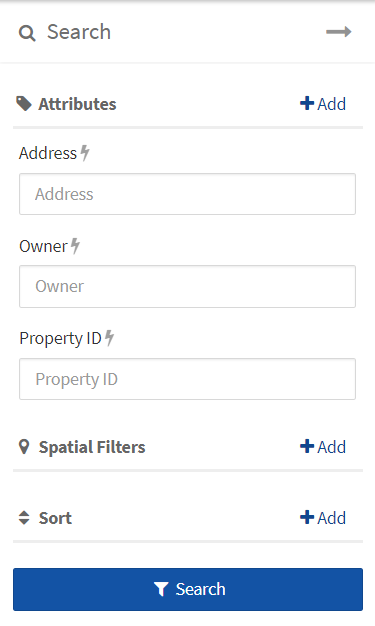Focus the Address input field
Viewport: 375px width, 626px height.
point(187,194)
